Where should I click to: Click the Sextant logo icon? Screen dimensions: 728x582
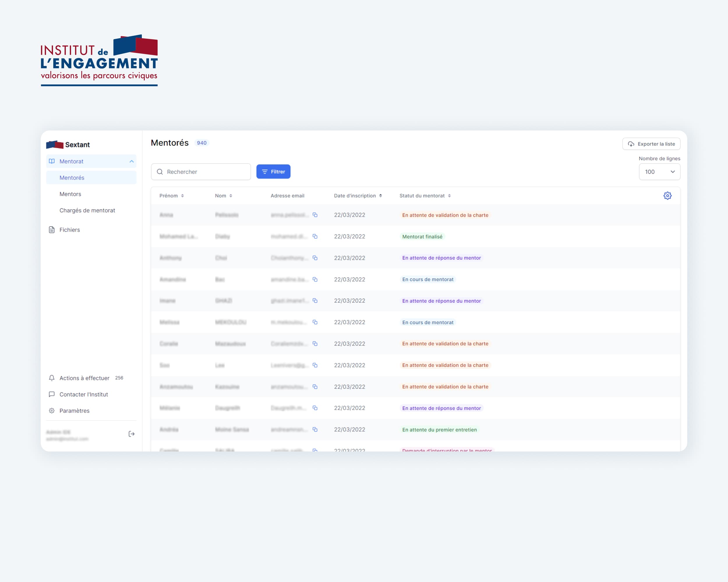55,145
